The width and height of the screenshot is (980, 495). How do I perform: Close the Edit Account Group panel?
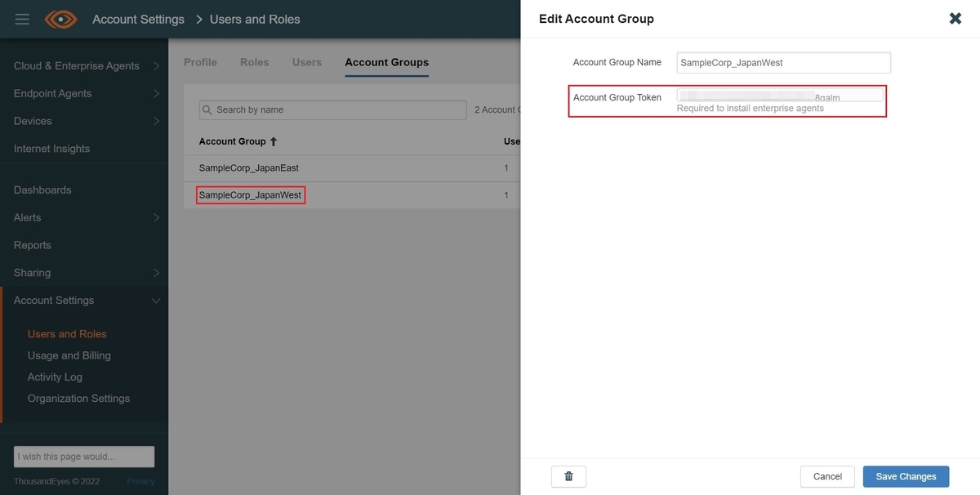(955, 18)
